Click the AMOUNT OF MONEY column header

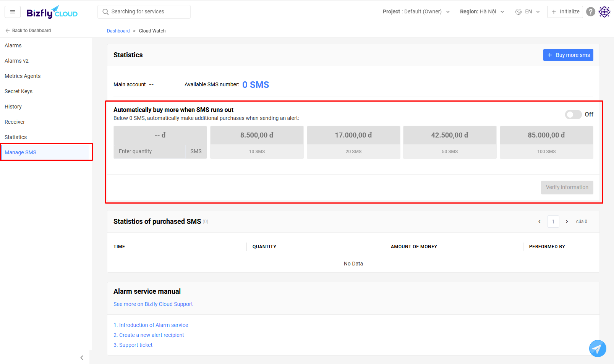click(x=414, y=247)
